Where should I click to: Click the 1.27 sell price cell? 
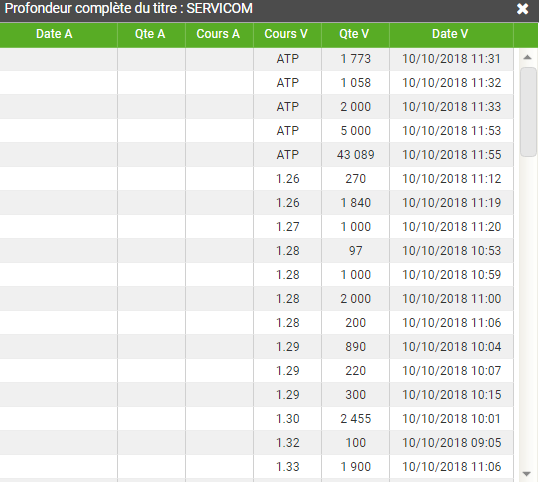[x=288, y=227]
